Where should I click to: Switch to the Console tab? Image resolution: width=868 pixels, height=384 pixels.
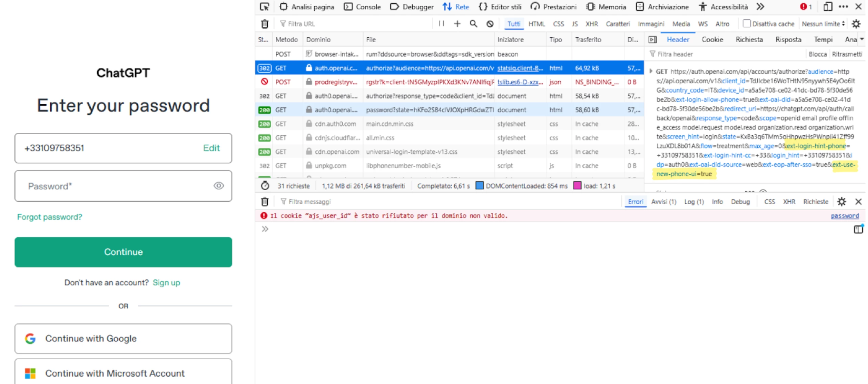point(362,7)
